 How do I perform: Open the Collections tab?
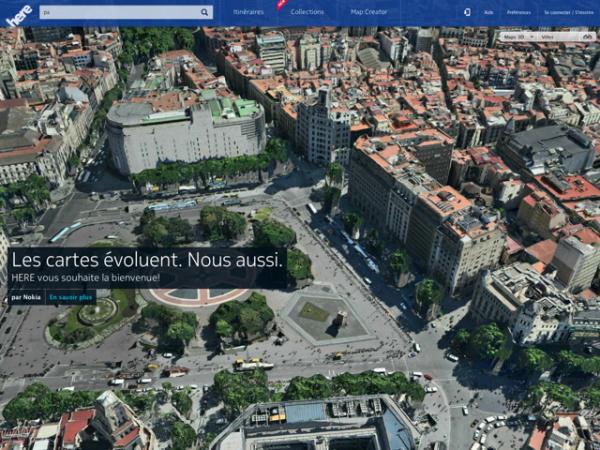pyautogui.click(x=307, y=13)
